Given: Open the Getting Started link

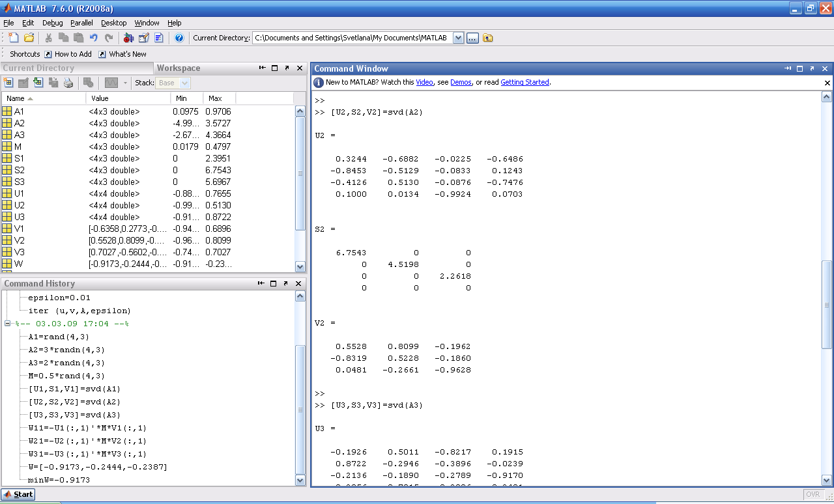Looking at the screenshot, I should (x=525, y=82).
